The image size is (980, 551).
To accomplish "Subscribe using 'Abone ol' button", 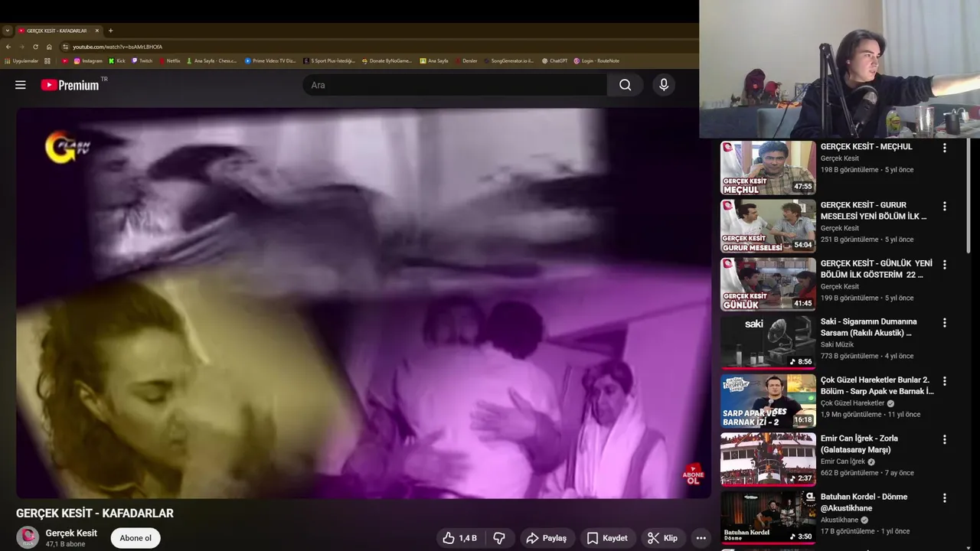I will click(x=136, y=538).
